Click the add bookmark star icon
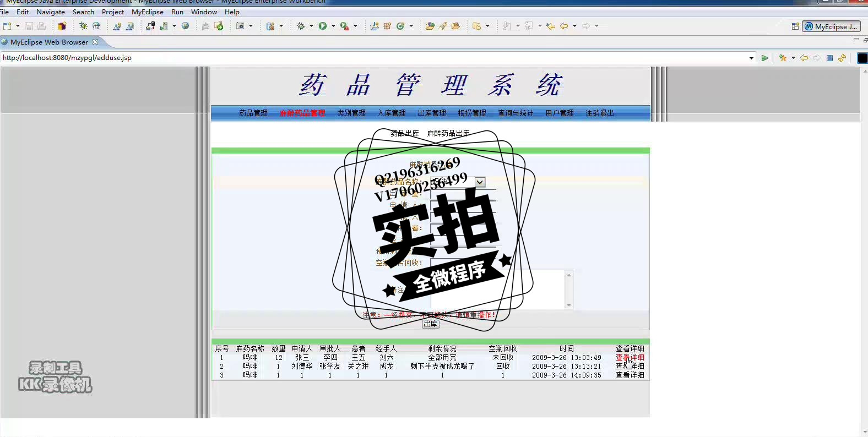This screenshot has height=437, width=868. click(783, 58)
